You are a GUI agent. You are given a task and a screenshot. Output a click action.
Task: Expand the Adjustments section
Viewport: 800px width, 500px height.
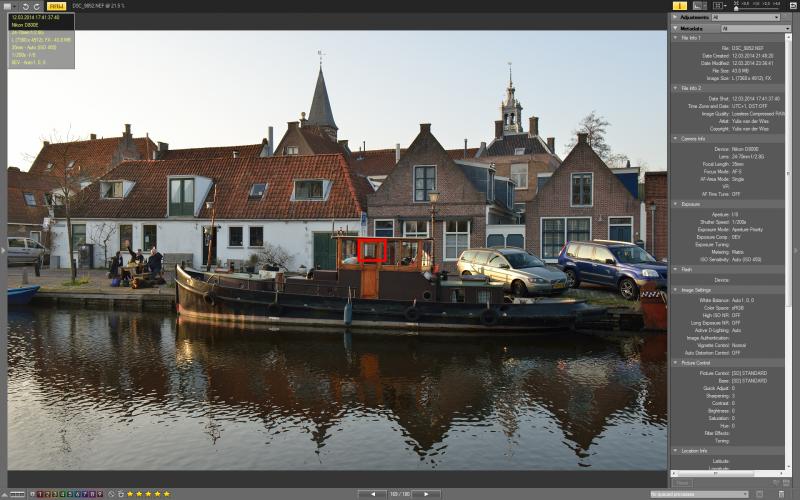tap(675, 17)
